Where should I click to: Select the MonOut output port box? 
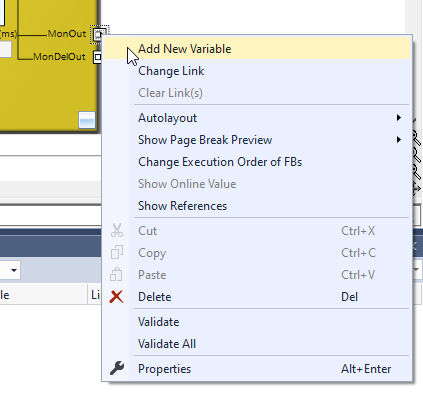98,34
